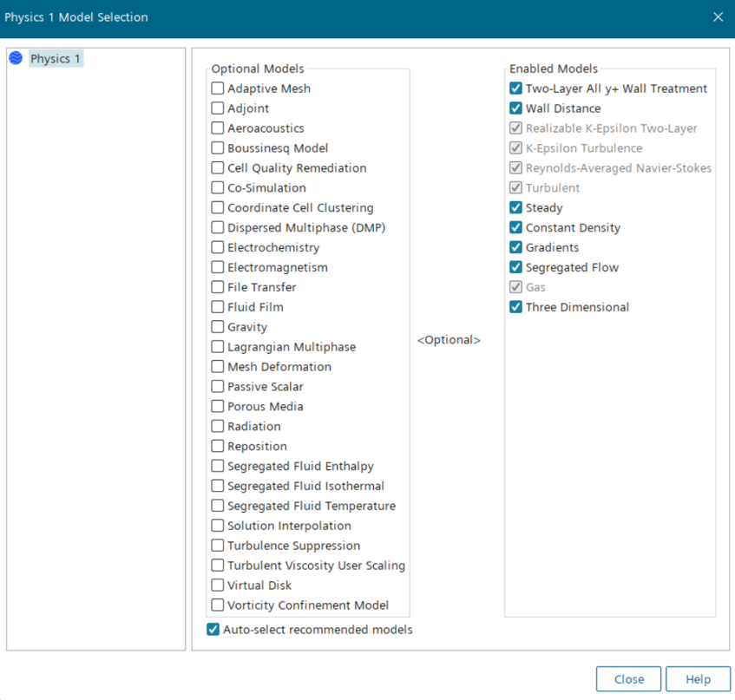
Task: Enable Segregated Fluid Temperature model
Action: point(218,506)
